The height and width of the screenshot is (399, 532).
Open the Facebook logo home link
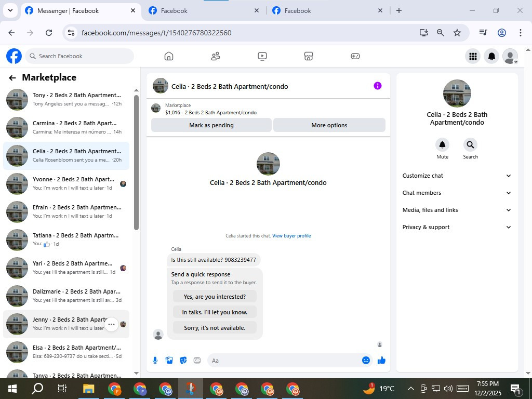pos(14,56)
